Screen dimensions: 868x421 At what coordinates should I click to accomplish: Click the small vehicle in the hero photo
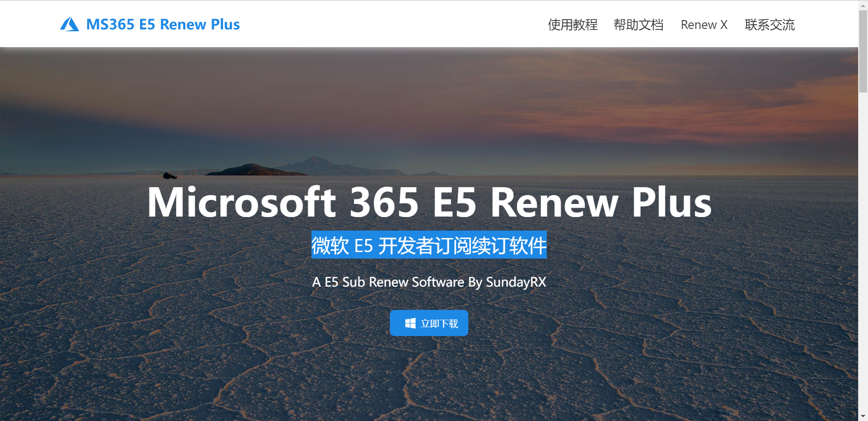[169, 176]
